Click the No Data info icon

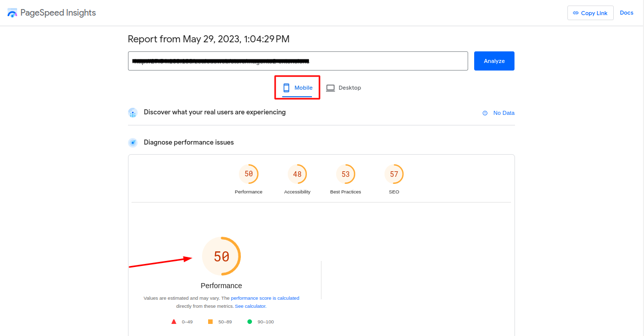(485, 113)
